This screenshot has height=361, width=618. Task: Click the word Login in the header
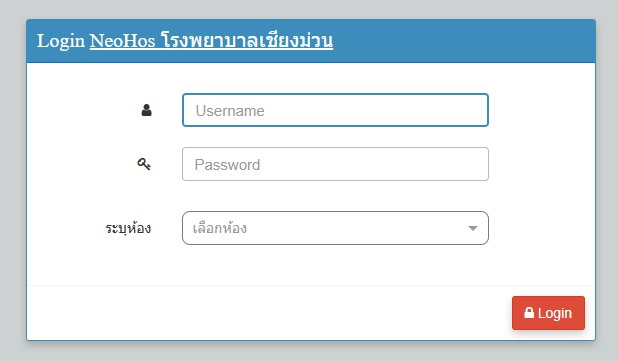[61, 41]
